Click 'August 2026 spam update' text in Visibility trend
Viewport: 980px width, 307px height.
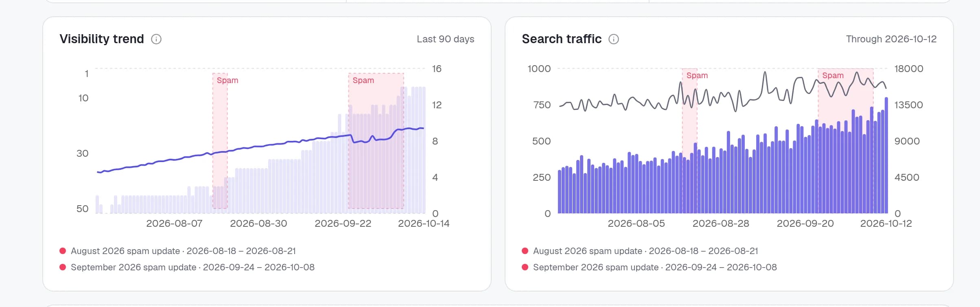coord(125,251)
